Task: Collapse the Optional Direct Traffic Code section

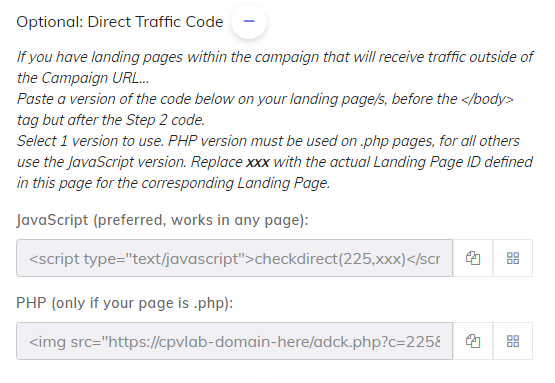Action: click(249, 22)
